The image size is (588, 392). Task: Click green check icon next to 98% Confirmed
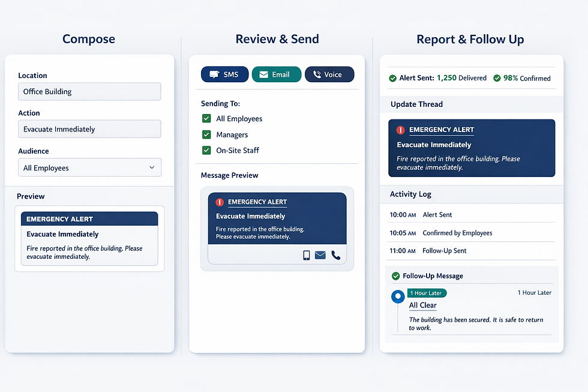(x=497, y=78)
